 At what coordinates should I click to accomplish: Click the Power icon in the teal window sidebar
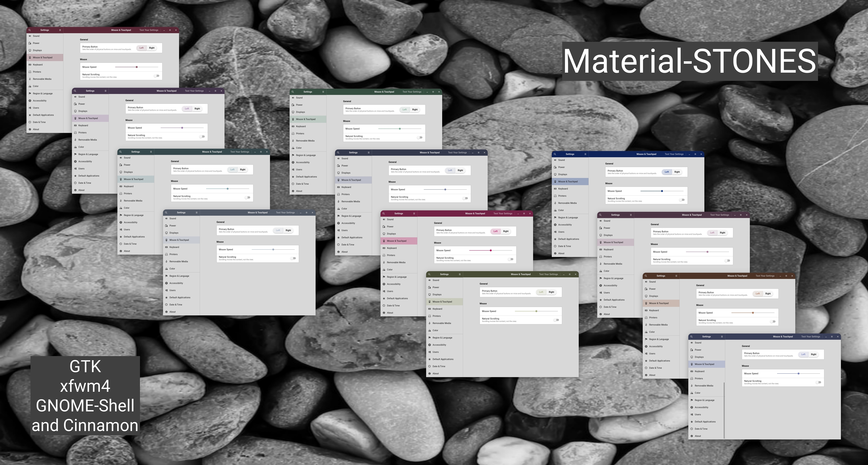tap(121, 165)
